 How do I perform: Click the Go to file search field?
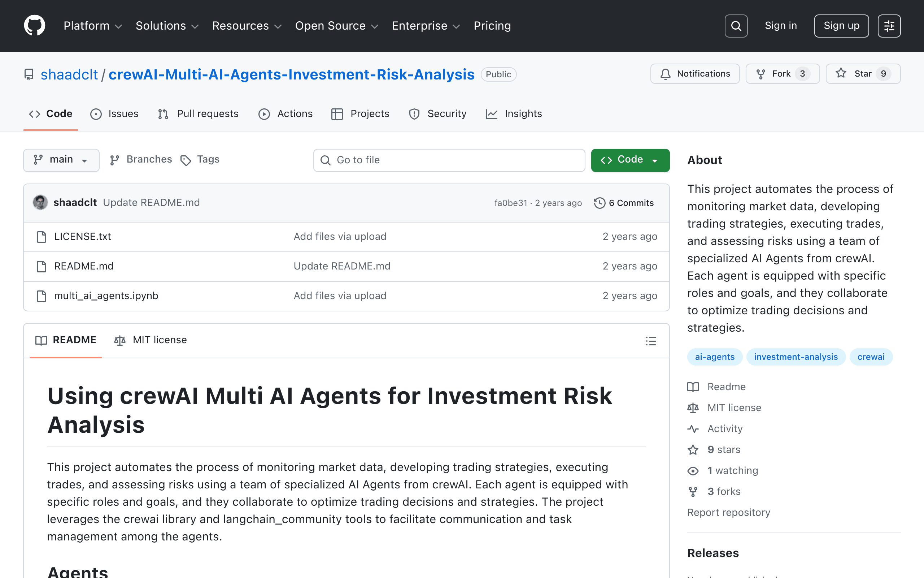[449, 160]
